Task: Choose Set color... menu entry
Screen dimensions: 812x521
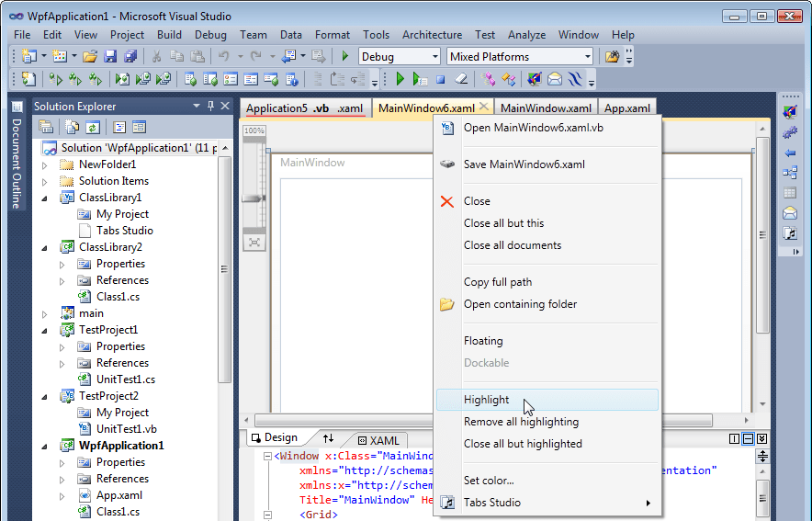Action: point(547,481)
